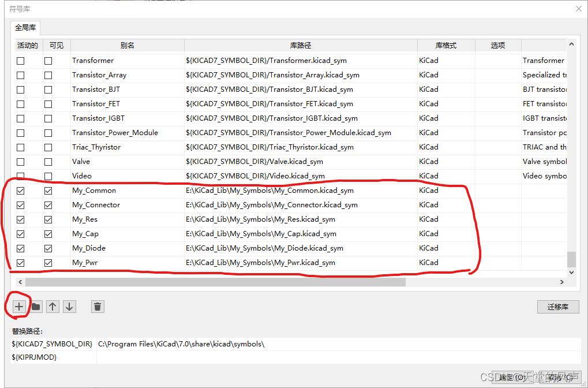Screen dimensions: 588x388
Task: Select the My_Connector alias cell
Action: point(128,205)
